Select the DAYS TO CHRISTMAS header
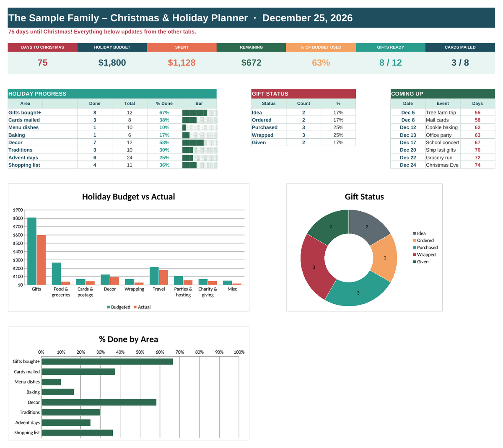This screenshot has width=503, height=448. tap(43, 47)
